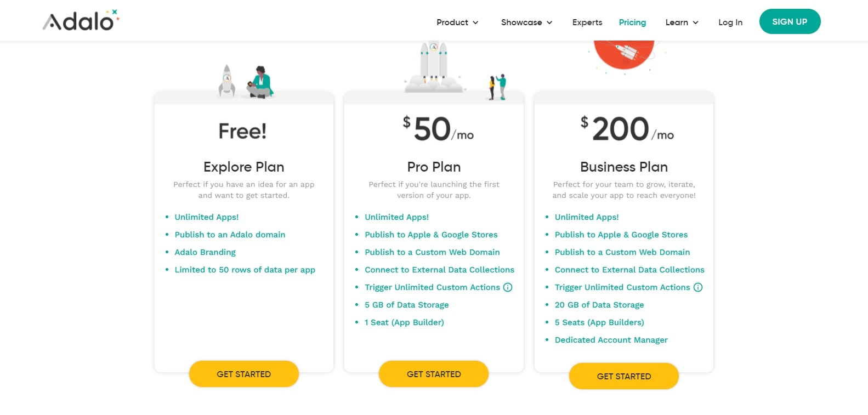Select the Pricing nav item
868x415 pixels.
point(632,22)
